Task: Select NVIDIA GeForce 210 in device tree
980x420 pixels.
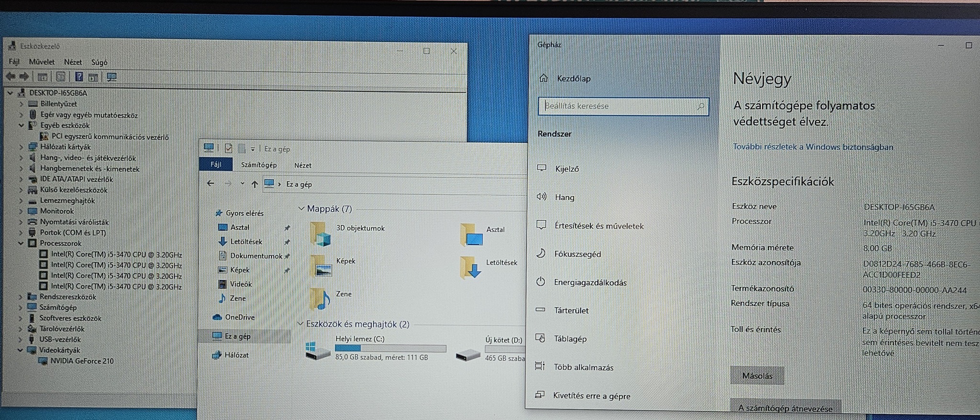Action: tap(82, 361)
